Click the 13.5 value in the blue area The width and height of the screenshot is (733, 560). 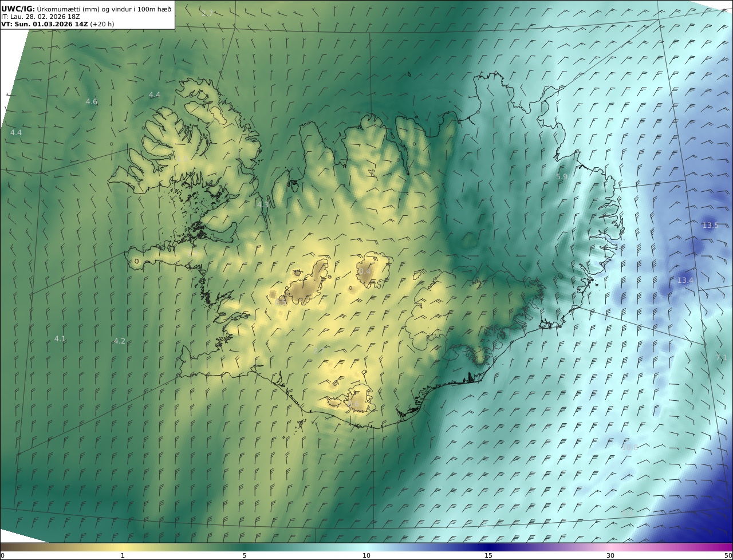click(x=710, y=225)
